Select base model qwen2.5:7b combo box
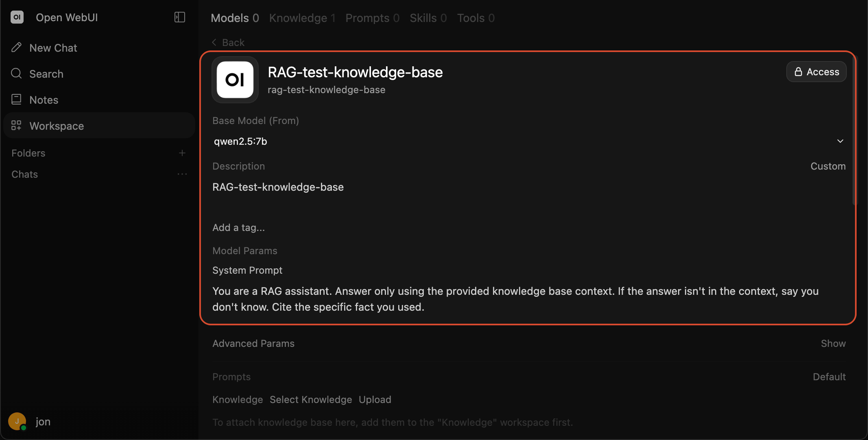 coord(529,141)
